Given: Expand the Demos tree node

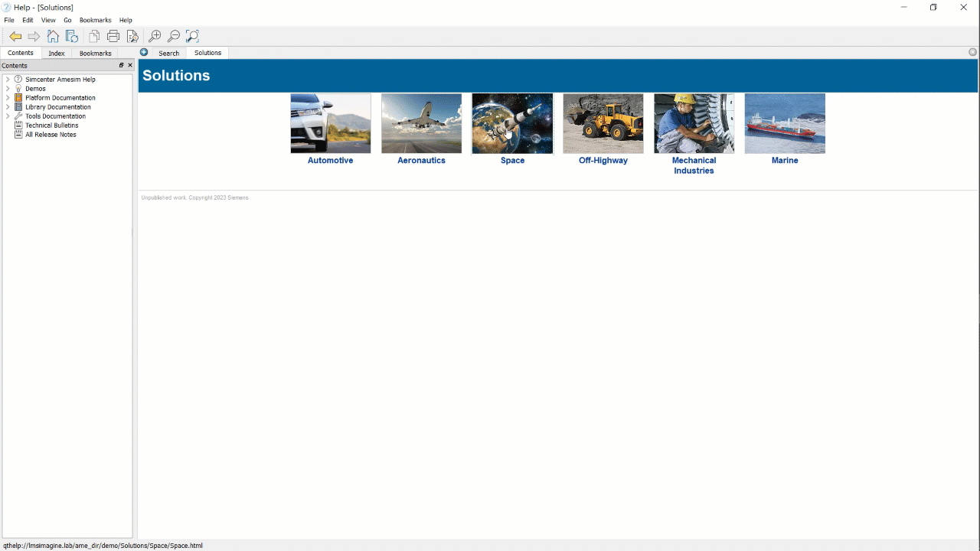Looking at the screenshot, I should (x=8, y=89).
